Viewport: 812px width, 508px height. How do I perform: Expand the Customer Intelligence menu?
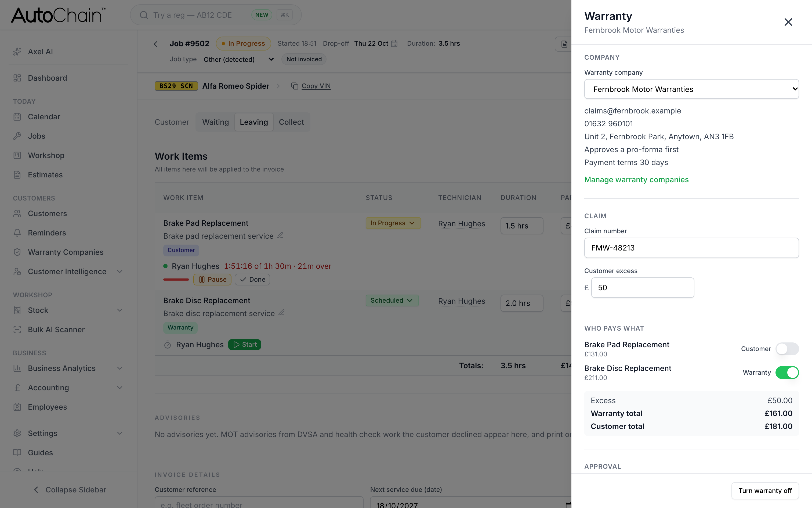tap(120, 271)
